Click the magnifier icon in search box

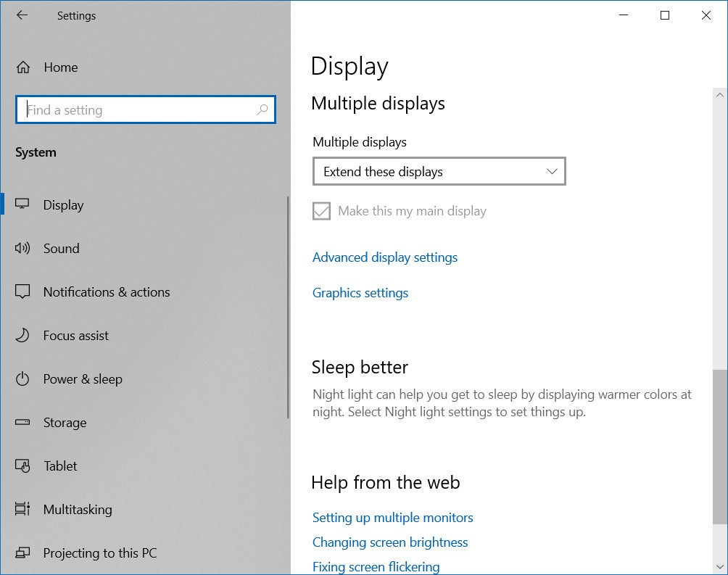[262, 110]
